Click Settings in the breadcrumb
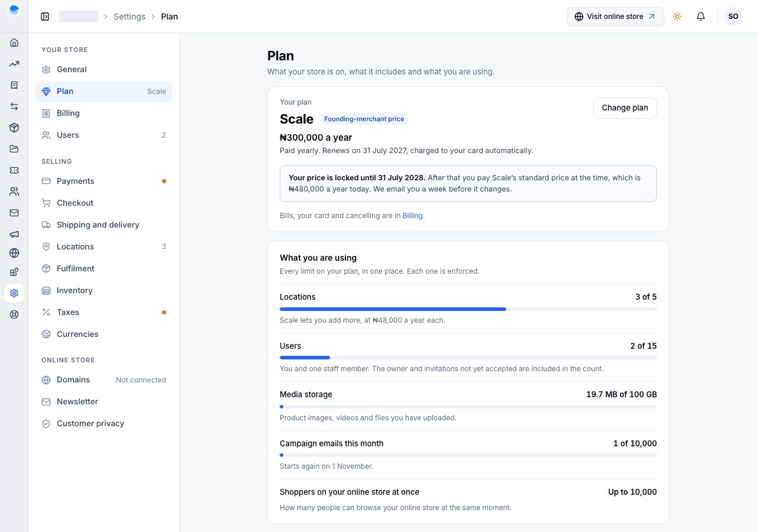Viewport: 757px width, 532px height. (x=130, y=17)
